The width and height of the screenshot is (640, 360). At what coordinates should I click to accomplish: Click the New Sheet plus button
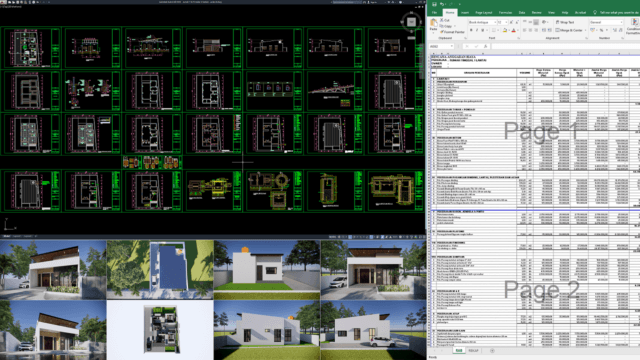coord(492,351)
